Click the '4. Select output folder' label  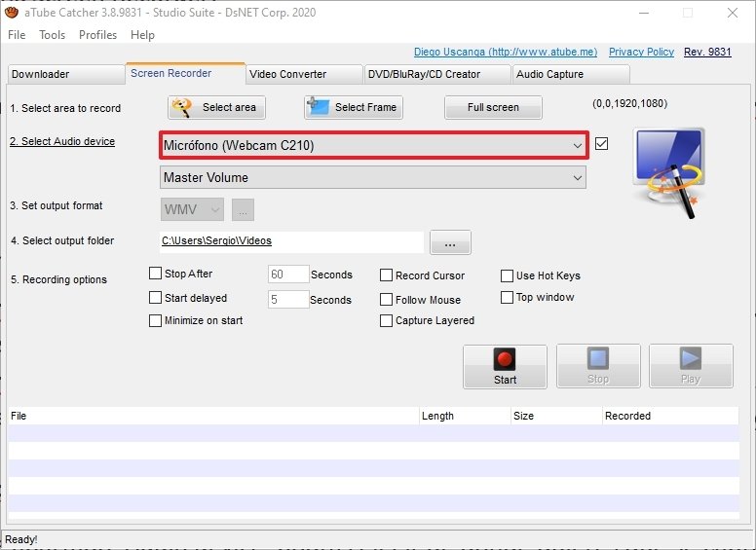tap(62, 240)
